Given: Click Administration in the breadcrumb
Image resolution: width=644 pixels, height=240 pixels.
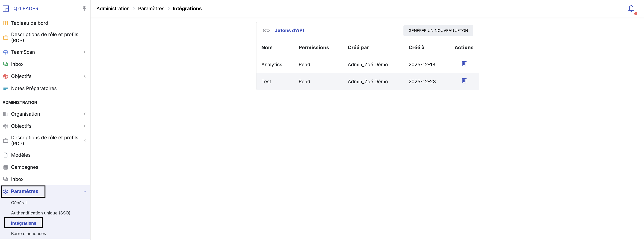Looking at the screenshot, I should pyautogui.click(x=113, y=9).
